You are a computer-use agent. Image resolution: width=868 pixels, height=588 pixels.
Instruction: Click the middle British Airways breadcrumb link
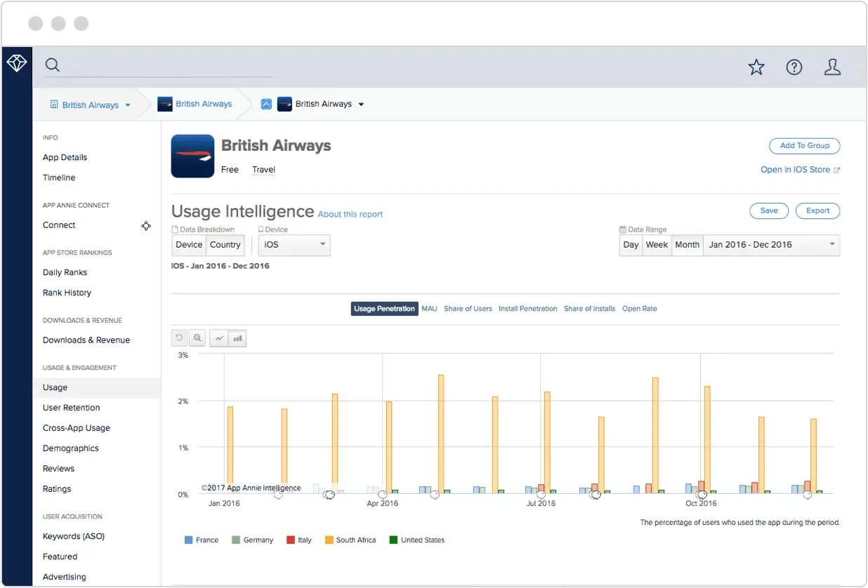point(204,104)
